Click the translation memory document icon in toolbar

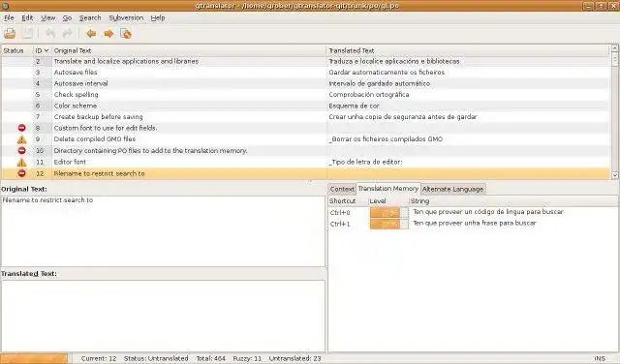click(126, 34)
